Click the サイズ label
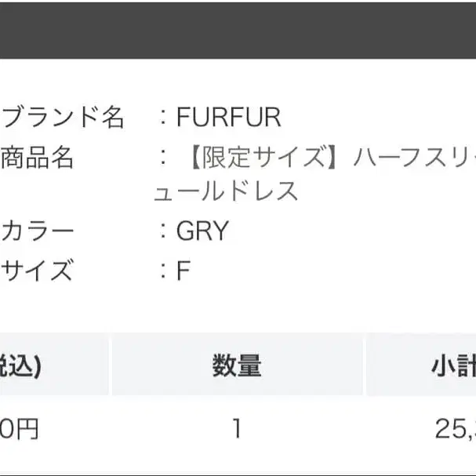 point(37,270)
